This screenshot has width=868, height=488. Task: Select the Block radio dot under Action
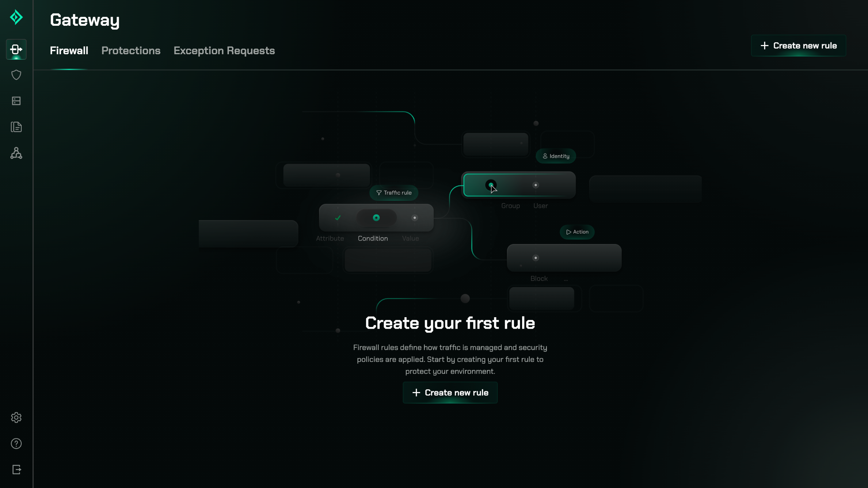coord(536,258)
